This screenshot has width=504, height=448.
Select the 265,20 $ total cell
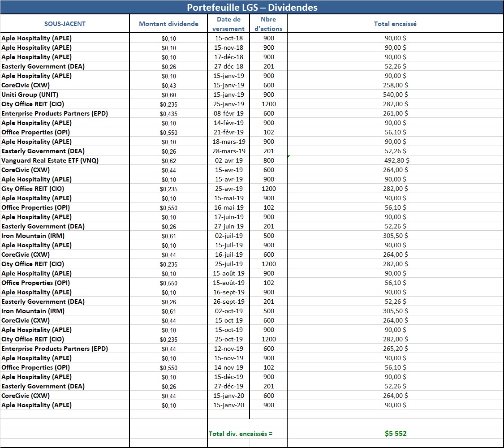tap(395, 349)
